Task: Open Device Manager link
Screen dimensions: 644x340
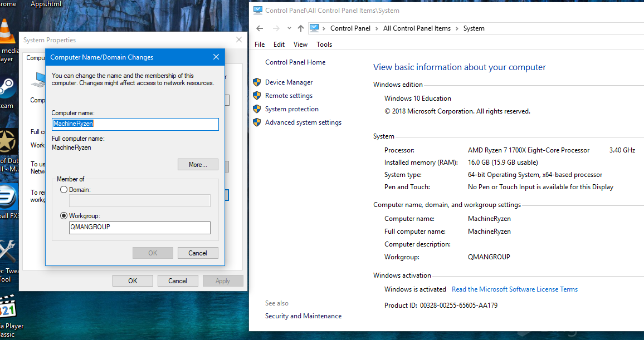Action: pyautogui.click(x=289, y=82)
